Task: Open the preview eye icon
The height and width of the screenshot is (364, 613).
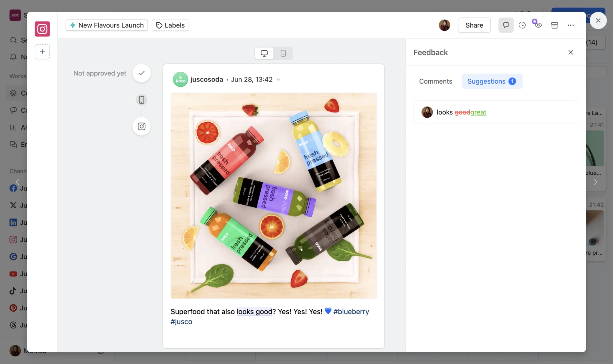Action: click(538, 25)
